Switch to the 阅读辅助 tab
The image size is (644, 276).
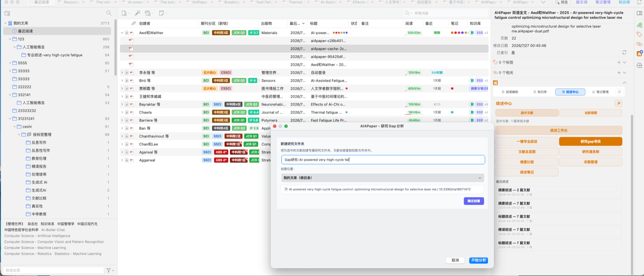(510, 92)
